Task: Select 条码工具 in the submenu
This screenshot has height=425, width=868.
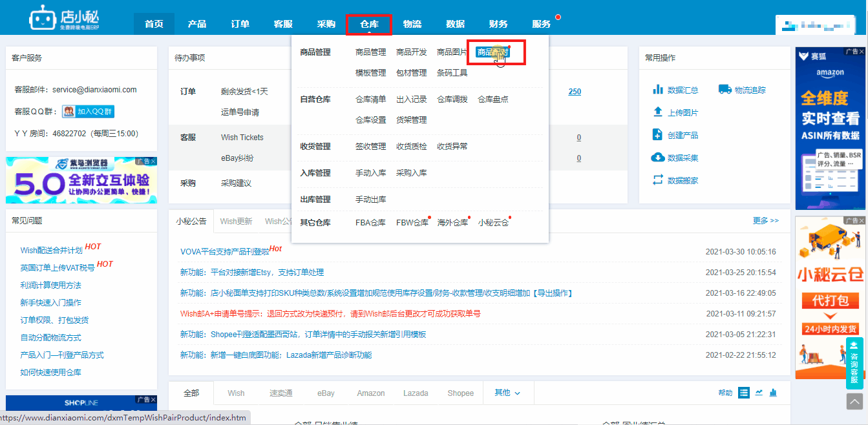Action: [x=452, y=73]
